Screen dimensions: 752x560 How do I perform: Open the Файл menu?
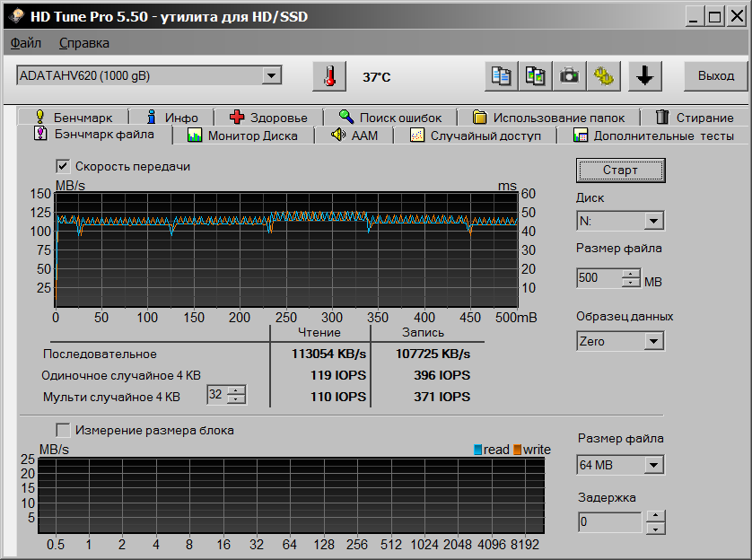(x=26, y=42)
